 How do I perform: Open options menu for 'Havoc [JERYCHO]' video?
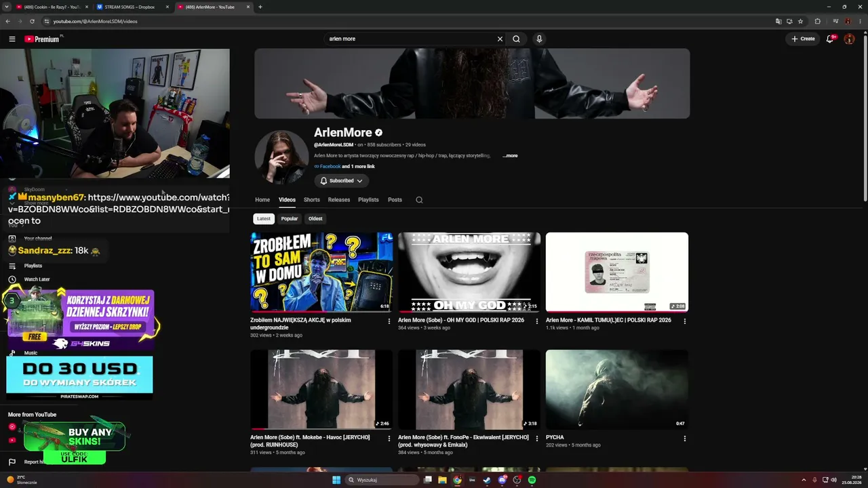pos(389,439)
